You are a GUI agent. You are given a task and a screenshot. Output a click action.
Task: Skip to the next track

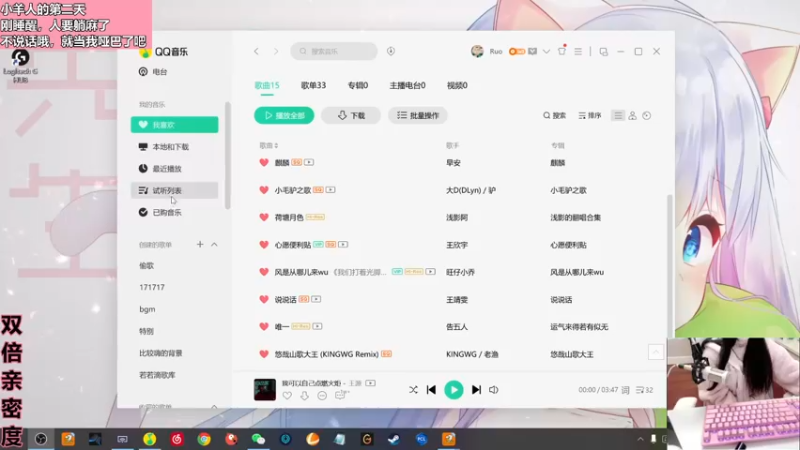point(476,390)
